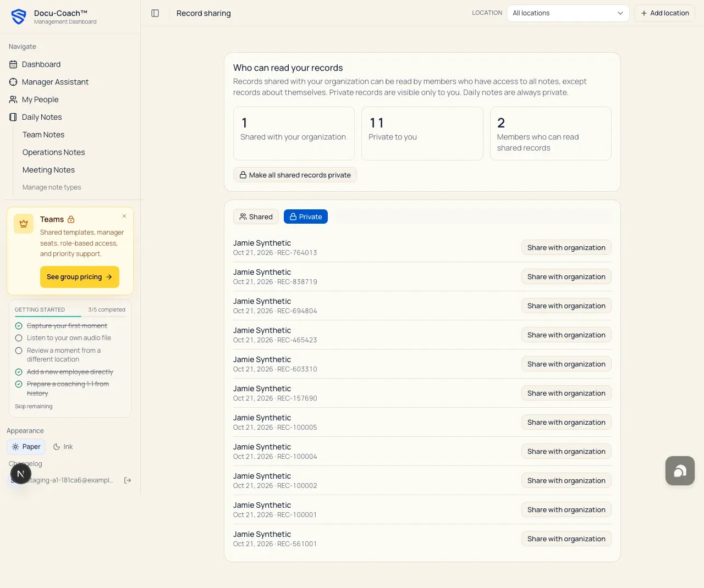Select Operations Notes sub-item
The height and width of the screenshot is (588, 704).
click(54, 152)
